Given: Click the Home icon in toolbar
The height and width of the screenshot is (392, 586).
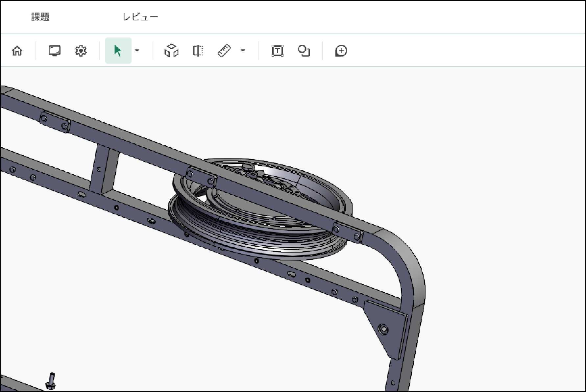Looking at the screenshot, I should (x=17, y=51).
